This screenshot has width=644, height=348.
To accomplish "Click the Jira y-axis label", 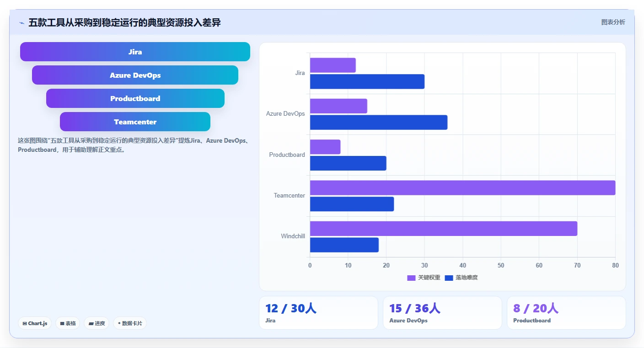I will [300, 73].
